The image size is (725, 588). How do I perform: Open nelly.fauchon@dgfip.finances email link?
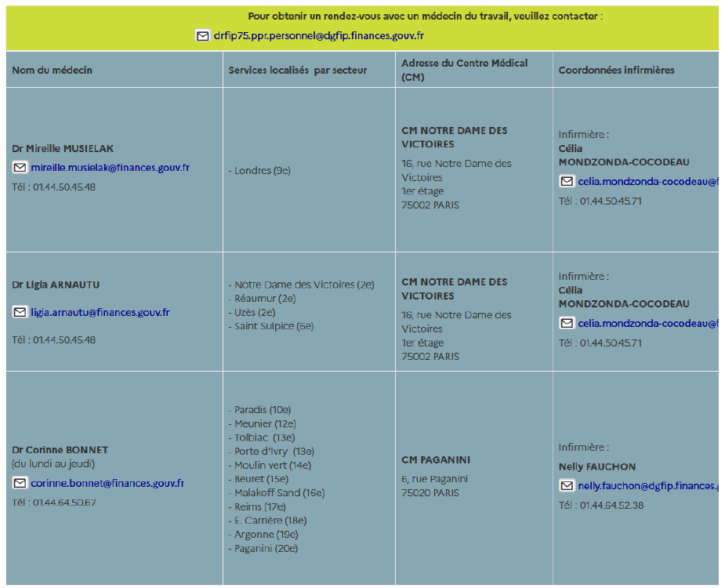tap(648, 486)
